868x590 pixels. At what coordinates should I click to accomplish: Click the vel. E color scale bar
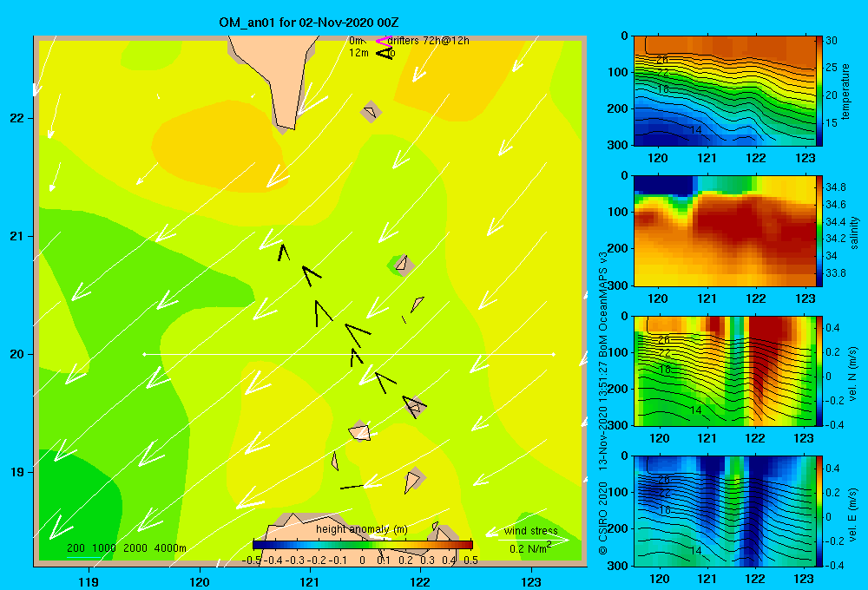click(819, 511)
